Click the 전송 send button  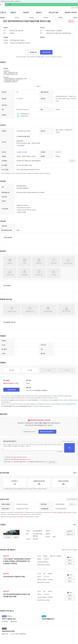point(69,448)
